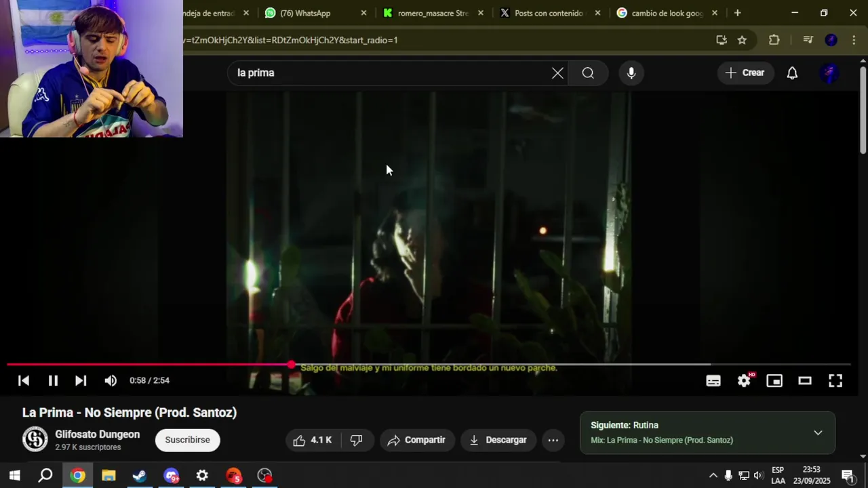Open Chrome from taskbar

pyautogui.click(x=77, y=476)
